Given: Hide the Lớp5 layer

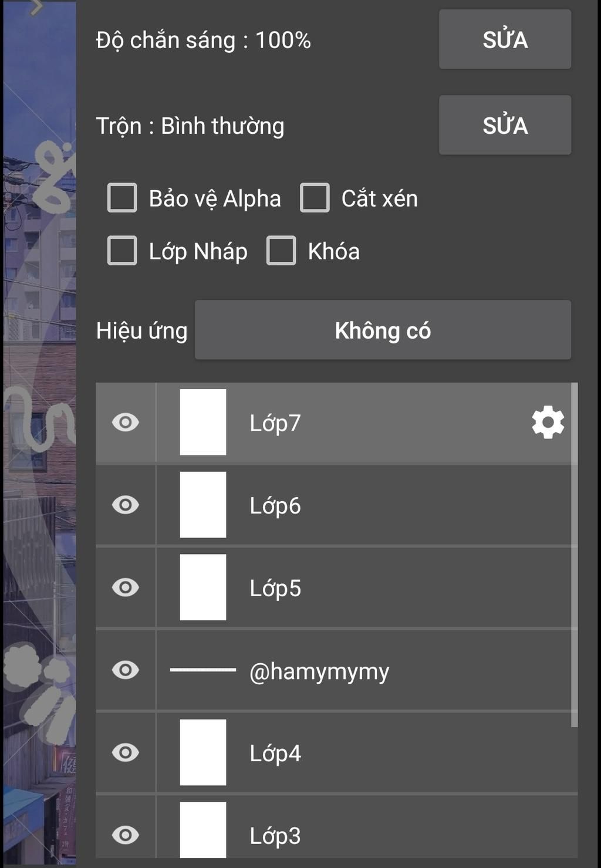Looking at the screenshot, I should (126, 587).
